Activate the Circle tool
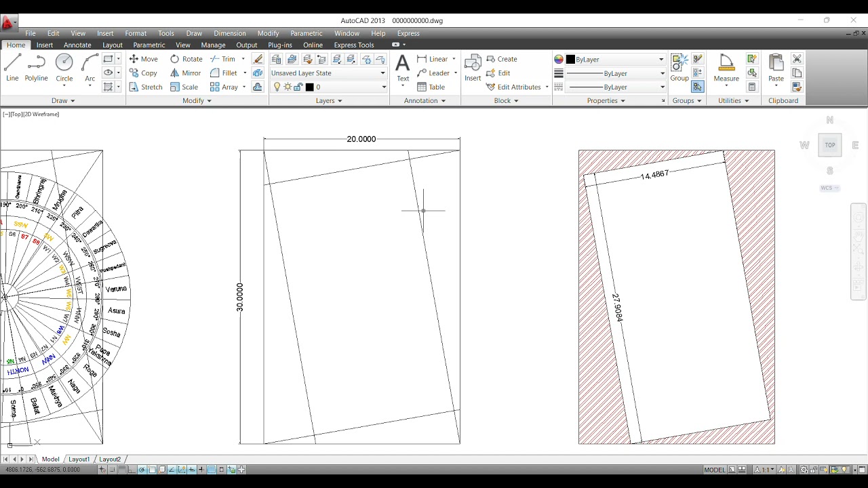Image resolution: width=868 pixels, height=488 pixels. tap(64, 68)
